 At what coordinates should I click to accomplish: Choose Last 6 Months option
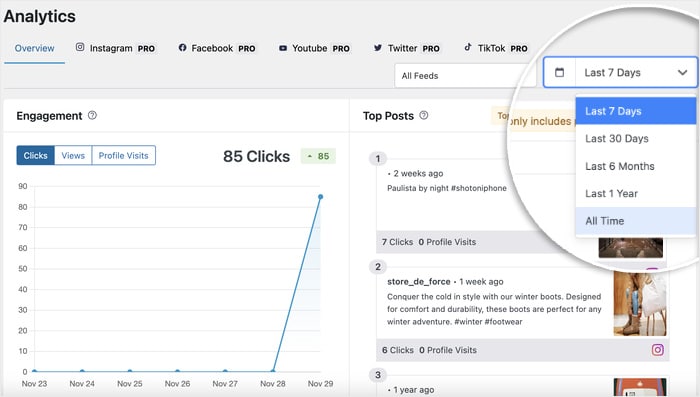(x=636, y=166)
